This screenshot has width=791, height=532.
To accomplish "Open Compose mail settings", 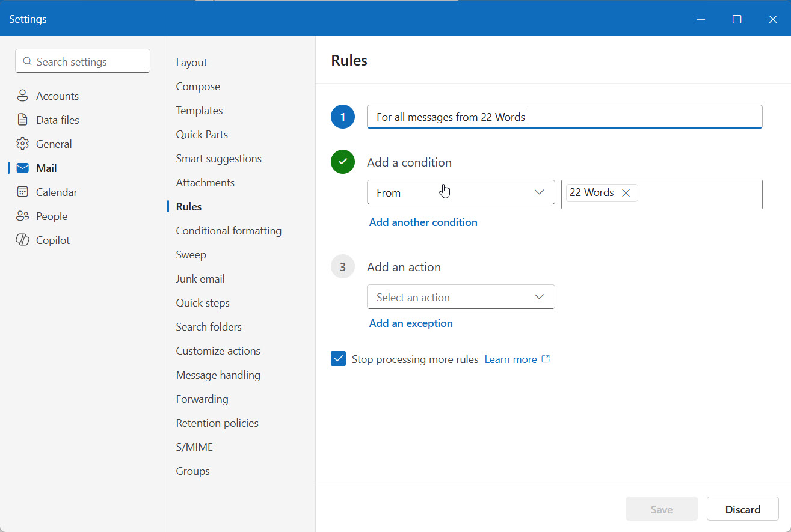I will click(198, 87).
